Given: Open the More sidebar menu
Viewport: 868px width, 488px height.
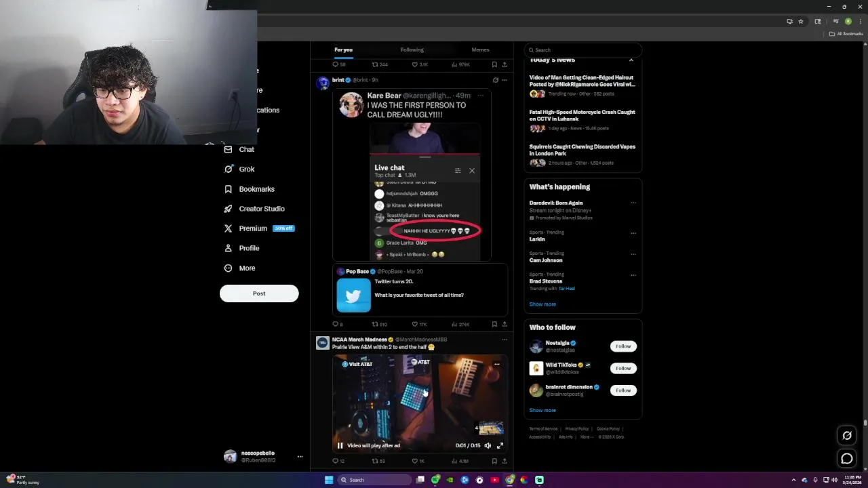Looking at the screenshot, I should pyautogui.click(x=239, y=268).
